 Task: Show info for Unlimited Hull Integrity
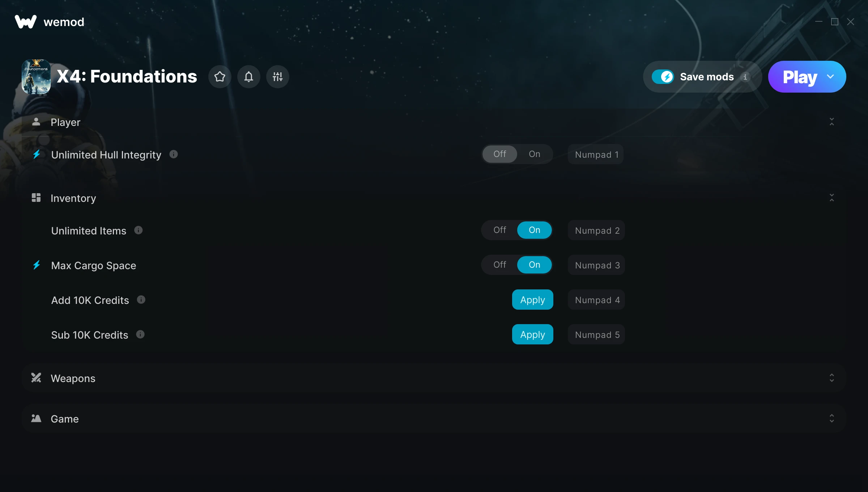coord(174,154)
